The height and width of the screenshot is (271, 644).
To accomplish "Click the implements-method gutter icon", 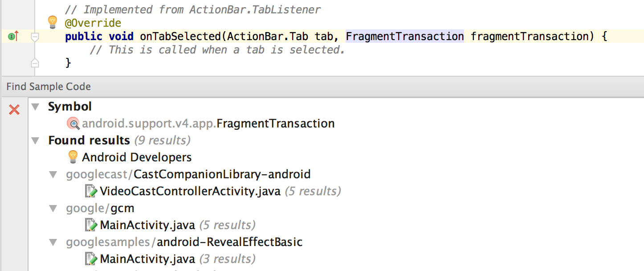I will [x=13, y=36].
